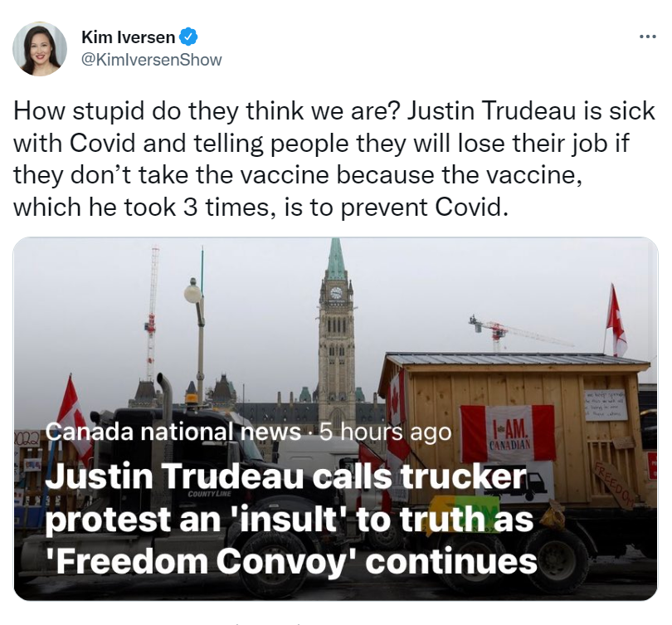672x625 pixels.
Task: Open the three-dot more options menu
Action: click(648, 37)
